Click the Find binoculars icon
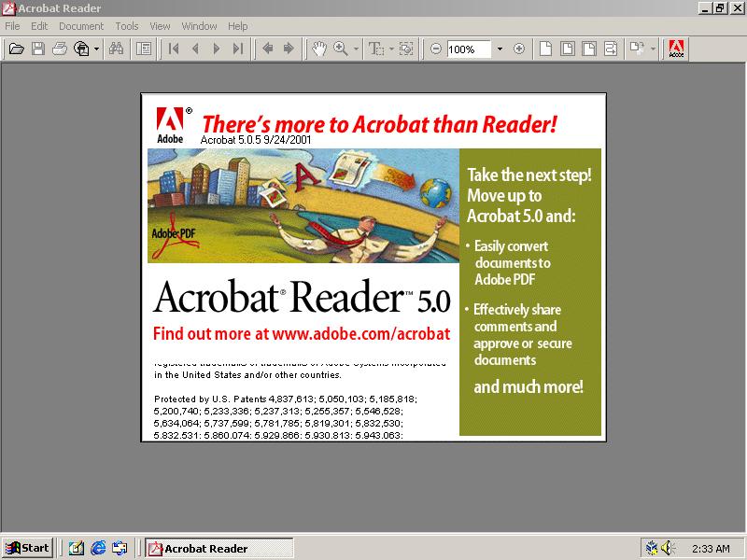 point(116,49)
